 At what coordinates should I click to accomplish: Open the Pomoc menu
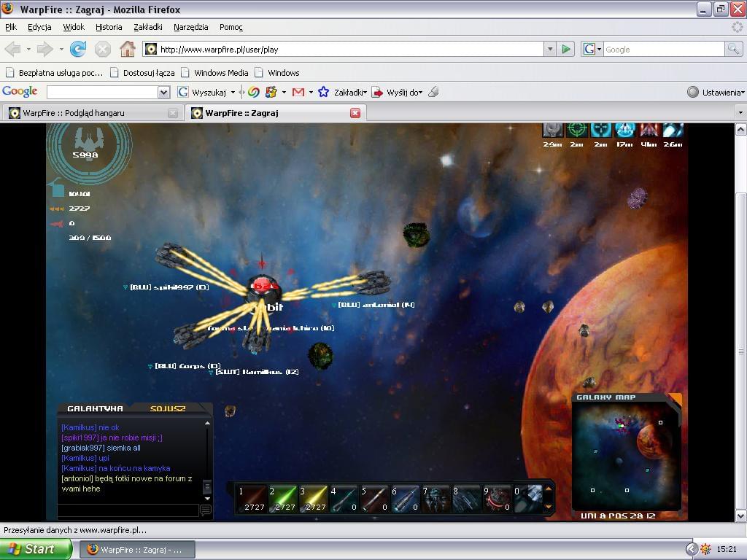pyautogui.click(x=231, y=27)
